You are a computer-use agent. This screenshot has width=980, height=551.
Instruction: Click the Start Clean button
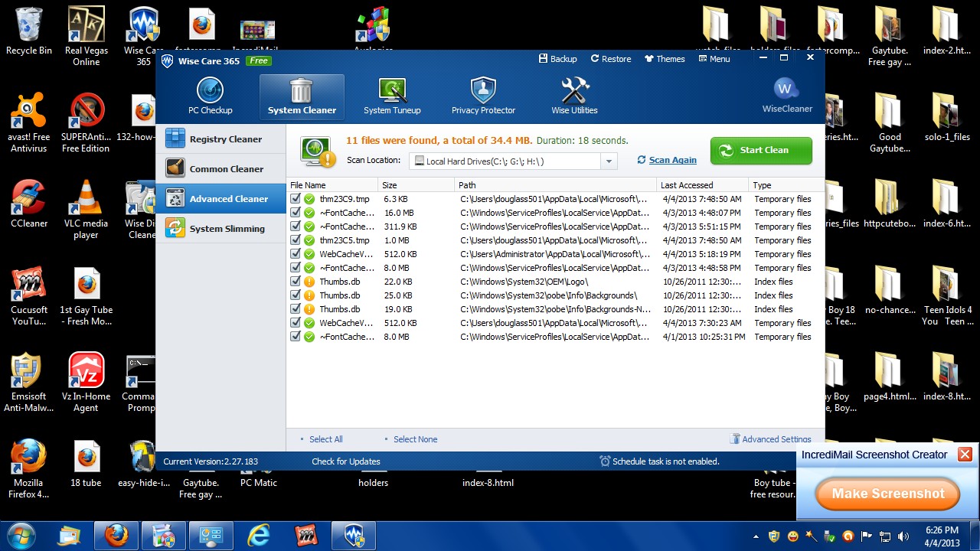click(761, 150)
